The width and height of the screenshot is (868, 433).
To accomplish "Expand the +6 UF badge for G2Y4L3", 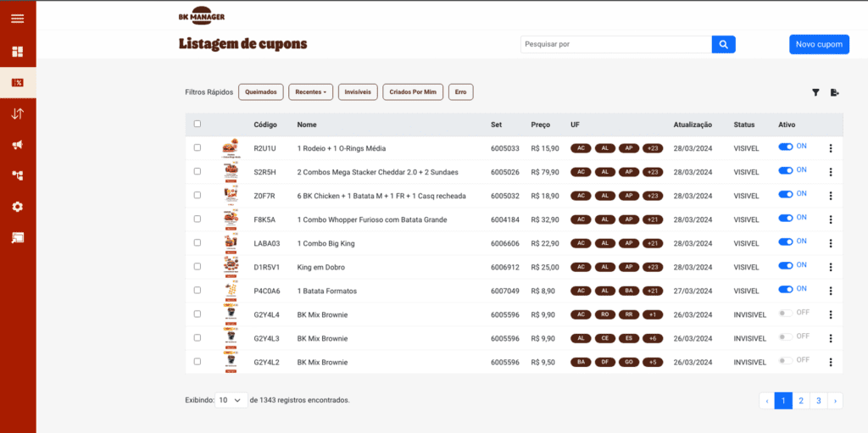I will [653, 338].
